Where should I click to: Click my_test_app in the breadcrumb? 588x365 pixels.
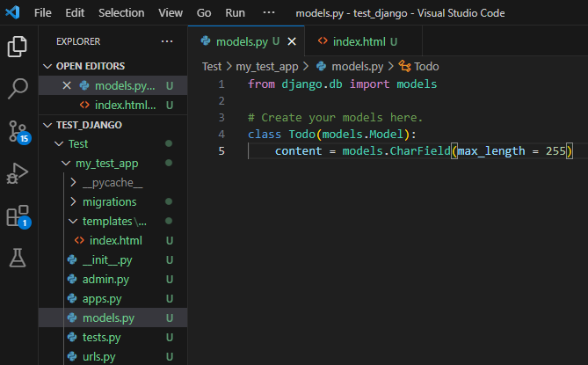[x=266, y=66]
